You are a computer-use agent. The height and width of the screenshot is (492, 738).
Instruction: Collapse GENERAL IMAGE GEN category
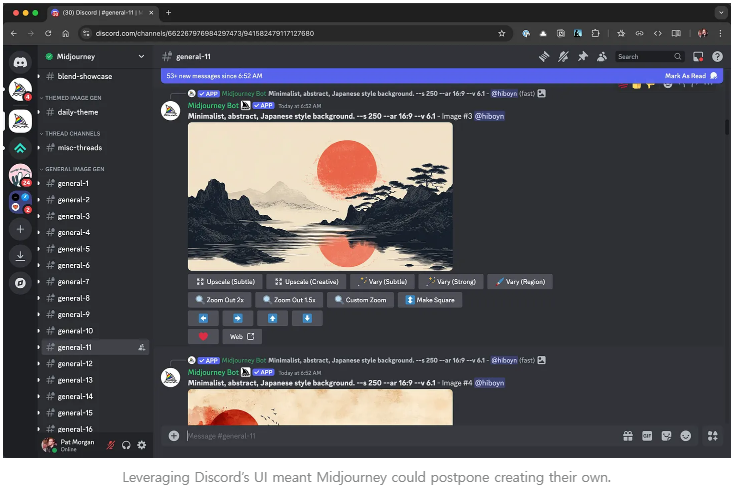pos(72,169)
